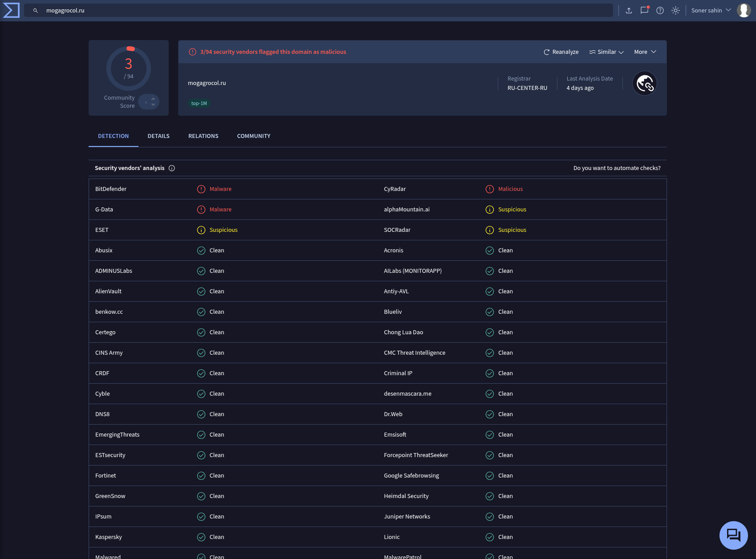Expand the More menu

click(x=645, y=52)
